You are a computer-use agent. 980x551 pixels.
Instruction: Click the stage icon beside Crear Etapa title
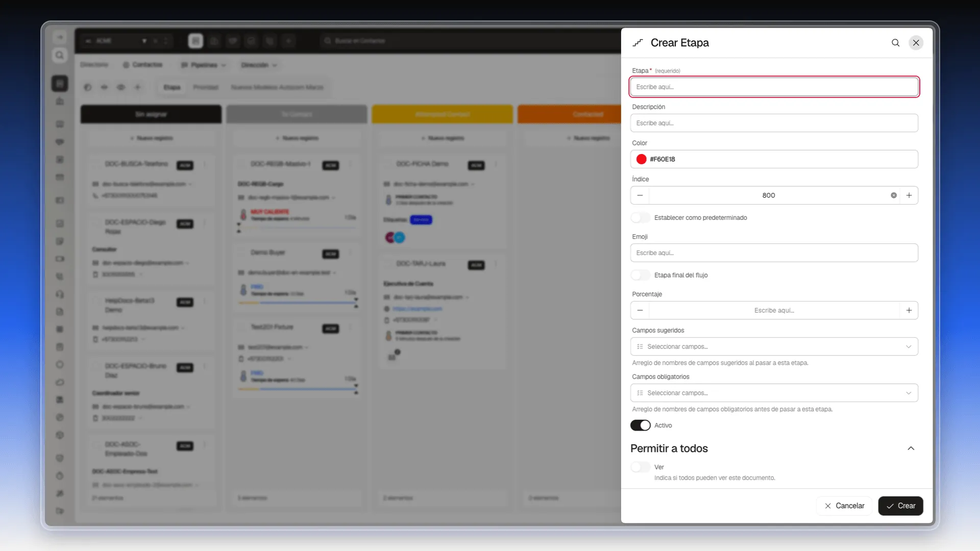(638, 43)
